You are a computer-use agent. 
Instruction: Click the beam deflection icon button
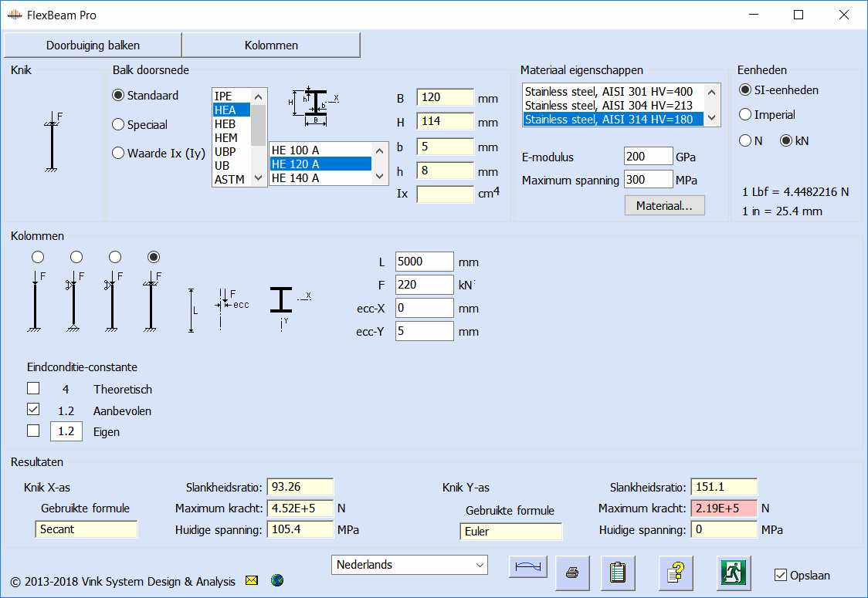528,566
